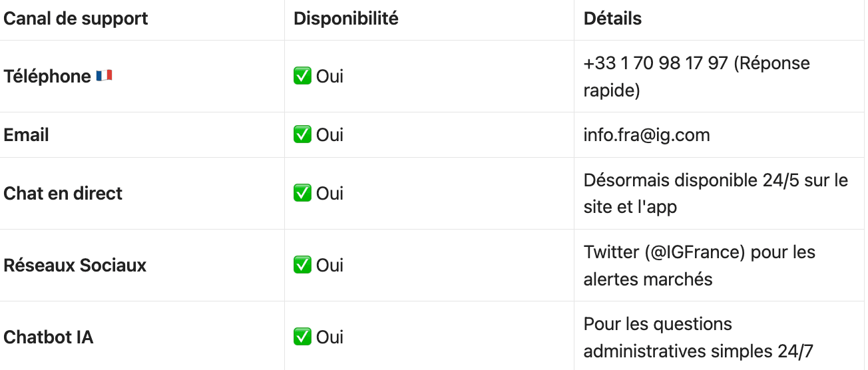Select the Réseaux Sociaux row label
Image resolution: width=868 pixels, height=370 pixels.
[75, 266]
